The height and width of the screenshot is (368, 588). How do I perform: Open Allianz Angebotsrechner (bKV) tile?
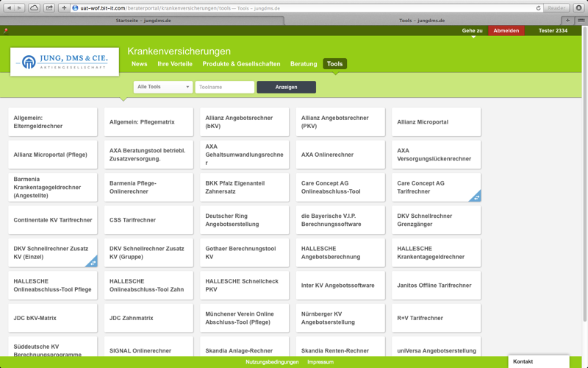[245, 122]
